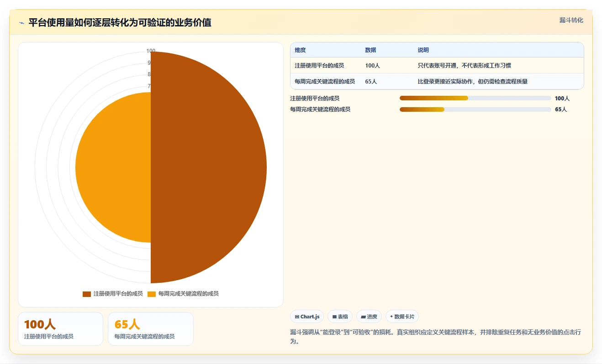Viewport: 602px width, 364px height.
Task: Click the 65人 data card
Action: 151,329
